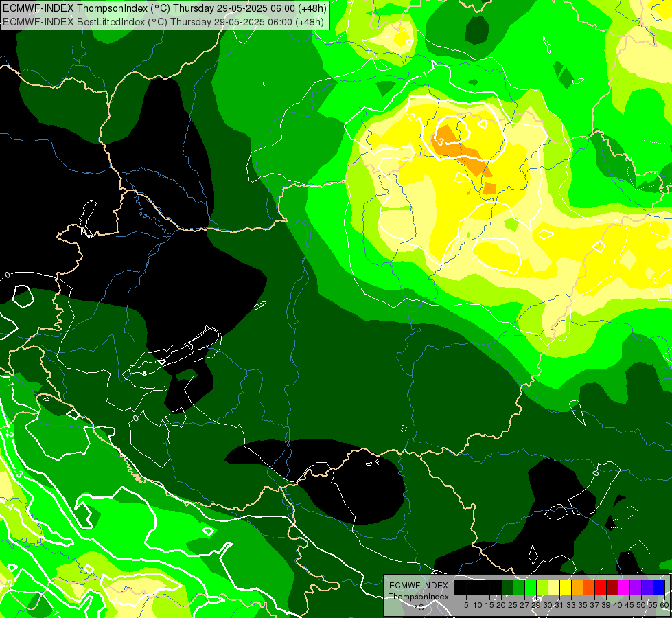
Task: Click the pale yellow 30–31 legend swatch
Action: tap(554, 587)
